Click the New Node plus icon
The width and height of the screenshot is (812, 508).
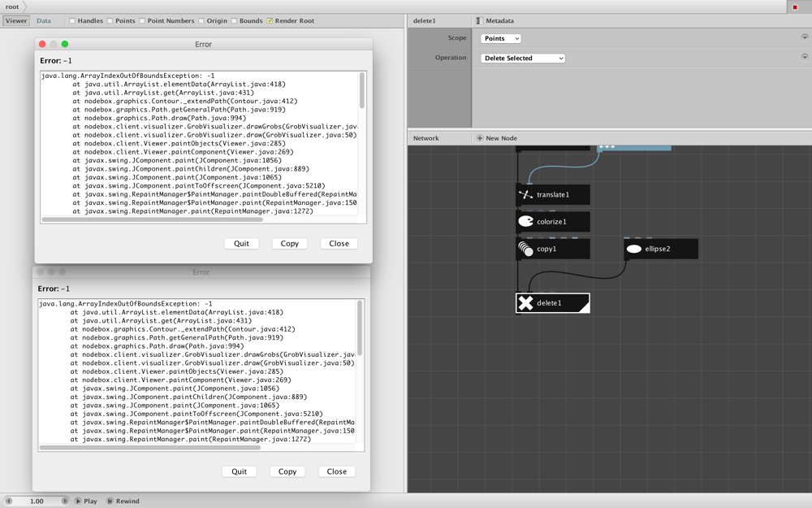pyautogui.click(x=480, y=138)
